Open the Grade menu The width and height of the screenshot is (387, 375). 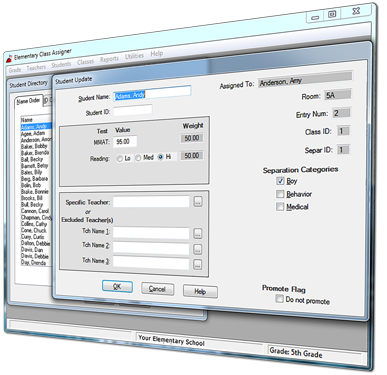click(15, 70)
